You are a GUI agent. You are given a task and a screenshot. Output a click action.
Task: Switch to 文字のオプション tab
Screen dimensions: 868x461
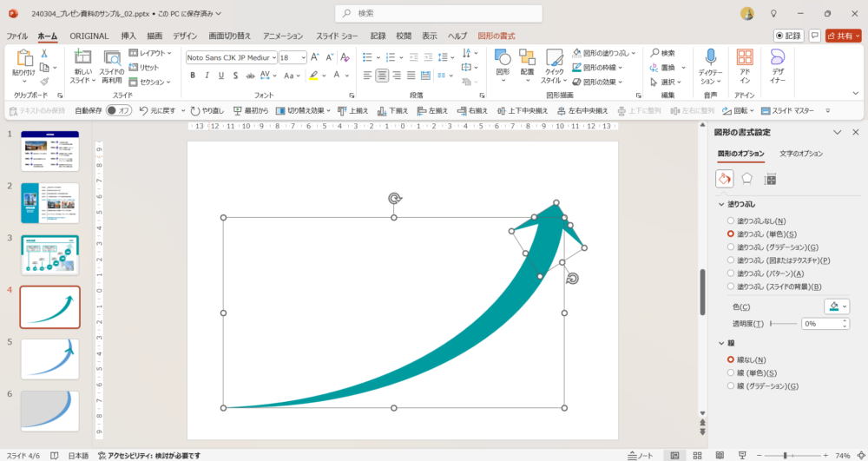tap(800, 154)
